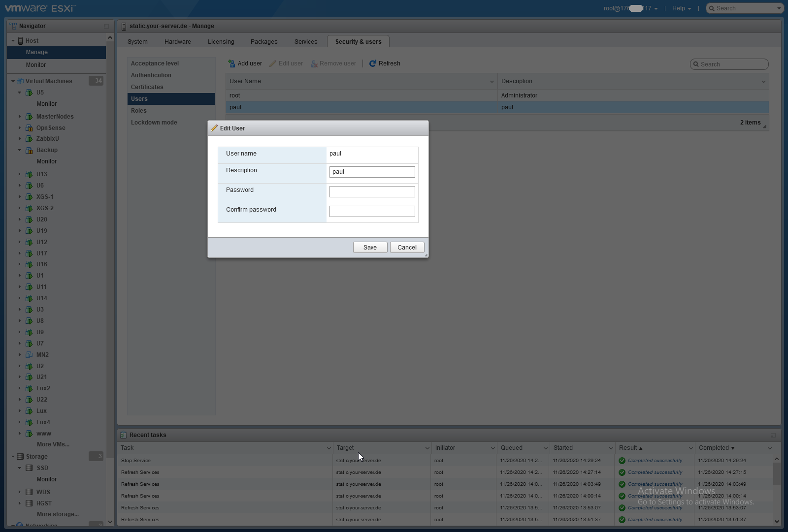The width and height of the screenshot is (788, 532).
Task: Minimize the Recent tasks panel
Action: pos(773,435)
